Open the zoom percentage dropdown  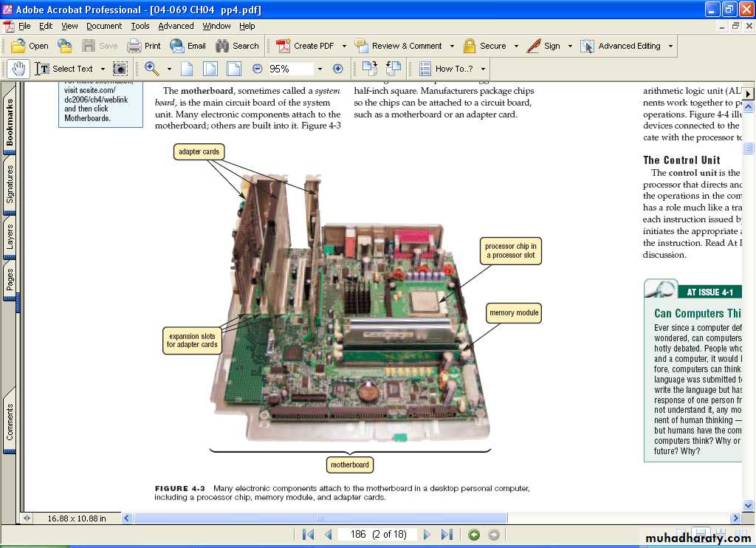(x=320, y=69)
